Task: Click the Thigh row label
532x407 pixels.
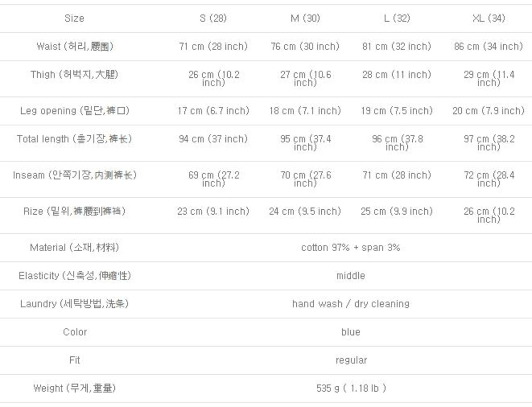Action: [x=74, y=75]
